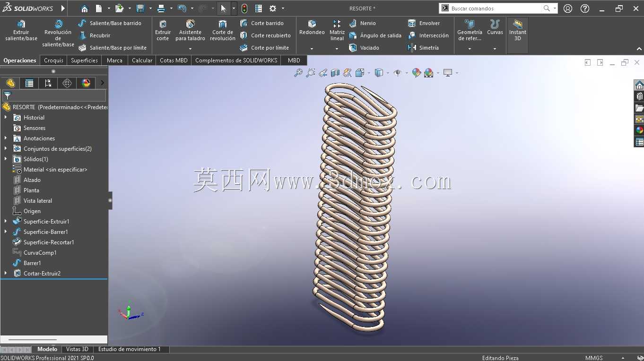644x361 pixels.
Task: Select Material <sin especificar> item
Action: tap(55, 170)
